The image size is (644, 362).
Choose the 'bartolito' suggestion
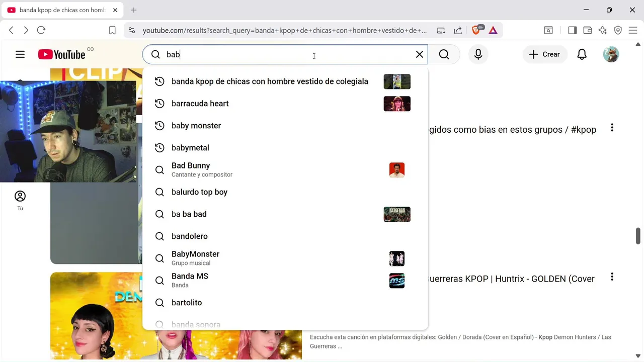tap(285, 303)
